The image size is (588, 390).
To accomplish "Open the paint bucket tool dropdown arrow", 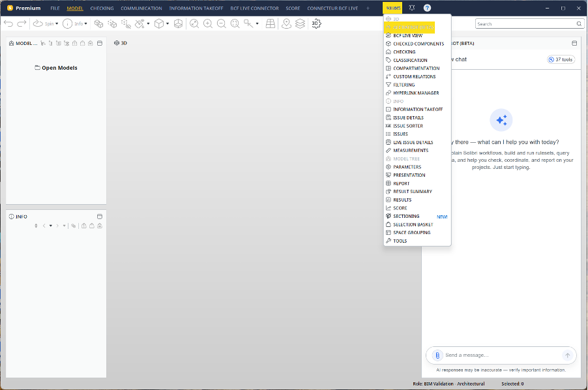I will pyautogui.click(x=148, y=23).
